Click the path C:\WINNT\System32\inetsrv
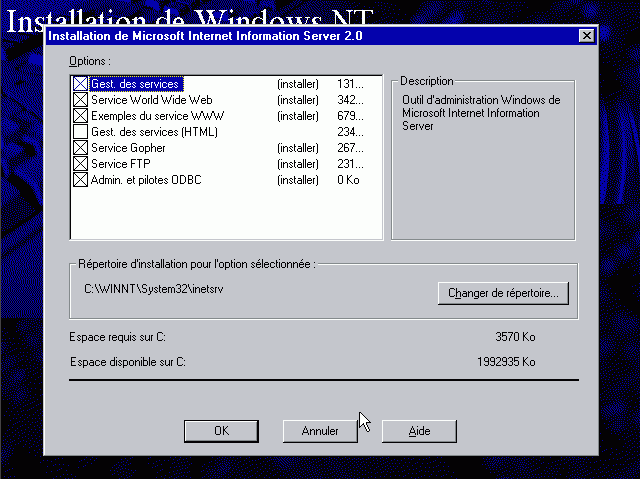The height and width of the screenshot is (479, 640). pos(154,289)
